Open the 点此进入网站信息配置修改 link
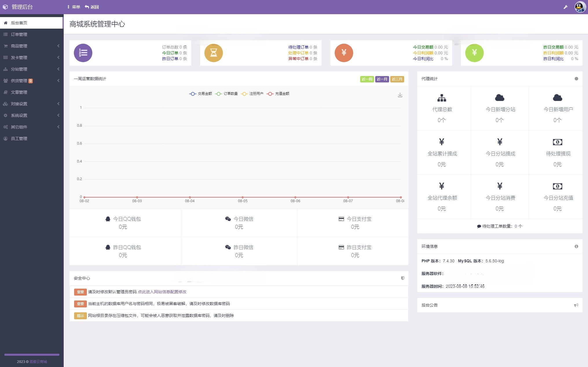 163,292
